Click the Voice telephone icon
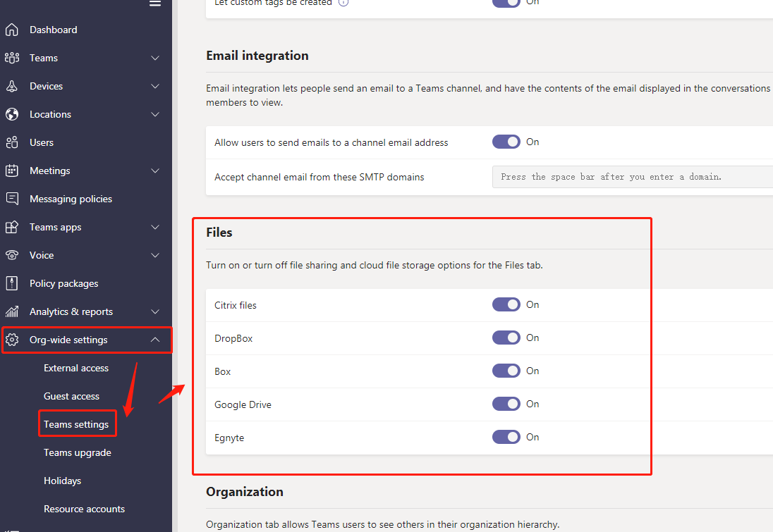Image resolution: width=773 pixels, height=532 pixels. pyautogui.click(x=12, y=255)
